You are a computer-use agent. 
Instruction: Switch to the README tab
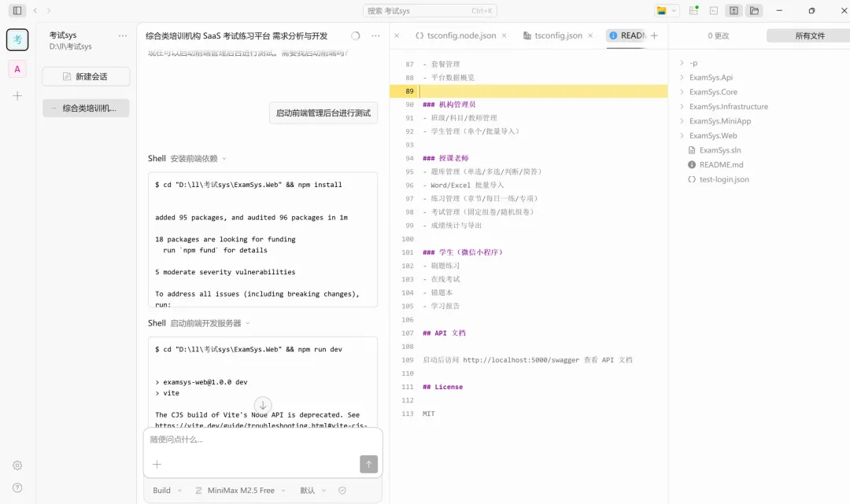pyautogui.click(x=627, y=35)
